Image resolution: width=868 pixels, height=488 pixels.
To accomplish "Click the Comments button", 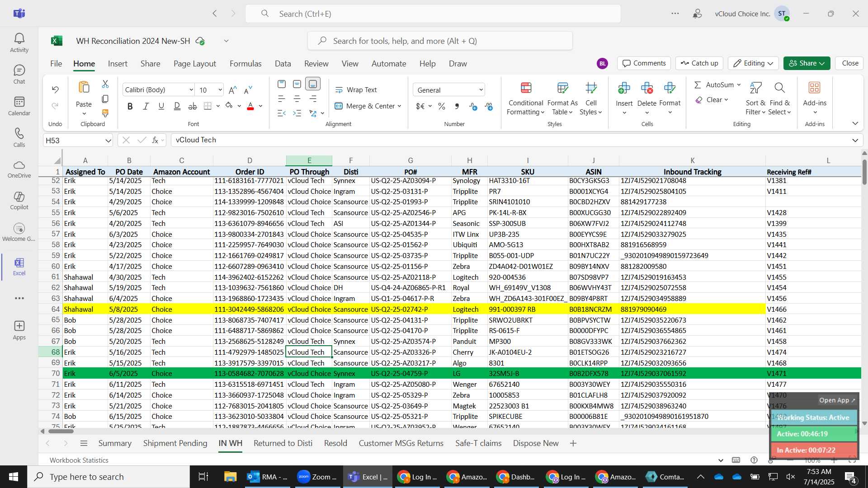I will coord(644,63).
